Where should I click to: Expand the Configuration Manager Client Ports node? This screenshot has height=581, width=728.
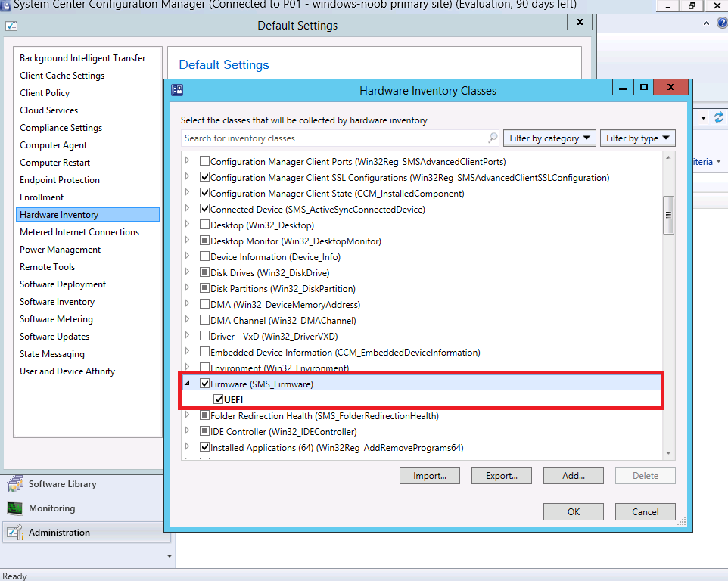(187, 160)
